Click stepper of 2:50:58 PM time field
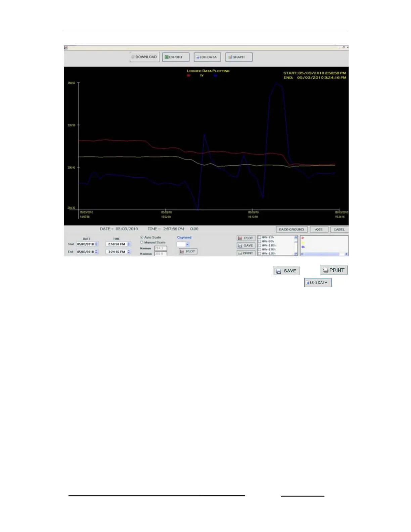Image resolution: width=411 pixels, height=532 pixels. pos(129,244)
